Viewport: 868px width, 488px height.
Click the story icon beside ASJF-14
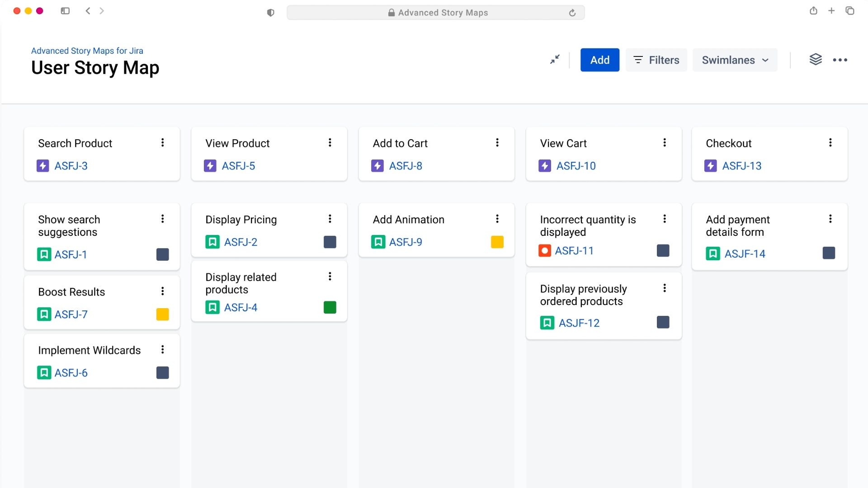click(x=713, y=253)
